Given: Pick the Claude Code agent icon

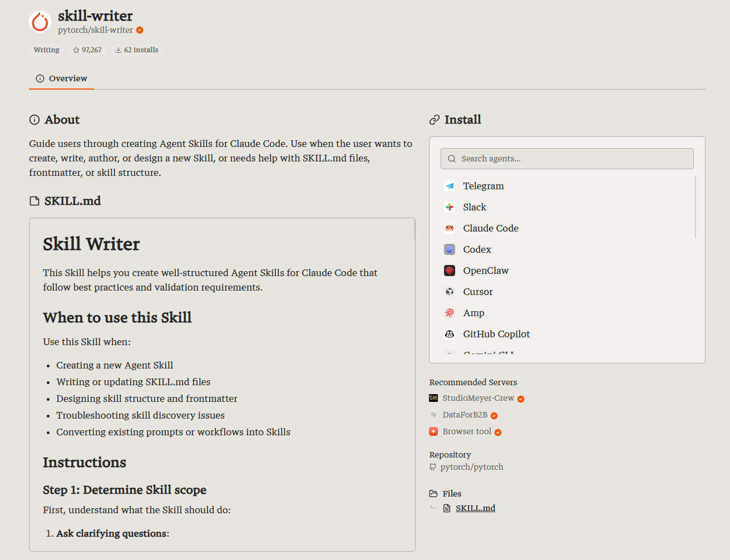Looking at the screenshot, I should [x=450, y=228].
